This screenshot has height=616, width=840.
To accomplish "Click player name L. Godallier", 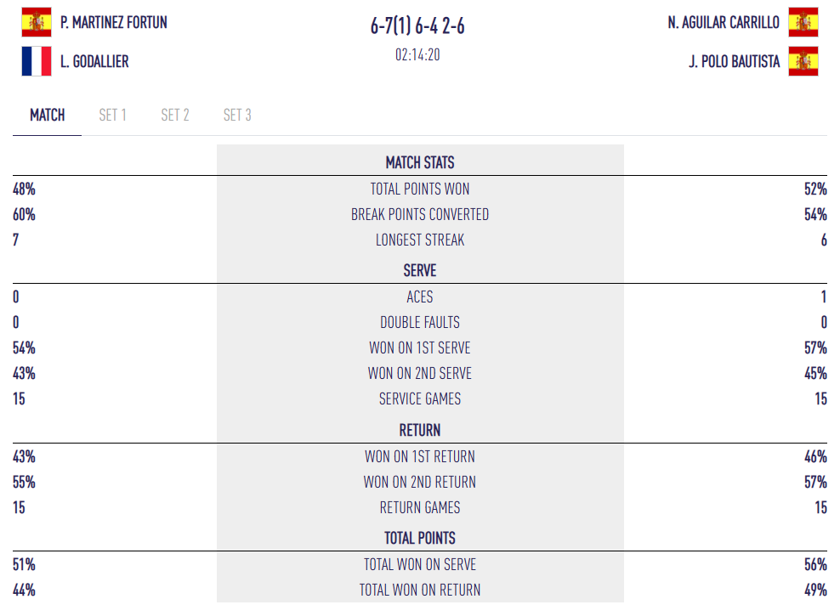I will pyautogui.click(x=94, y=61).
